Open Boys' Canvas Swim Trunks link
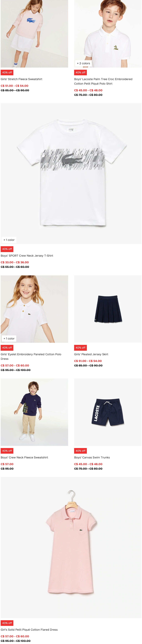142x644 pixels. [x=92, y=457]
